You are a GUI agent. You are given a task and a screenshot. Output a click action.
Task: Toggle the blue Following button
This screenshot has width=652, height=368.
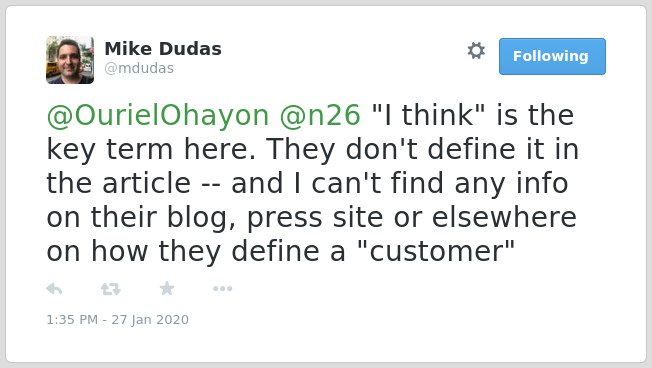[x=552, y=57]
